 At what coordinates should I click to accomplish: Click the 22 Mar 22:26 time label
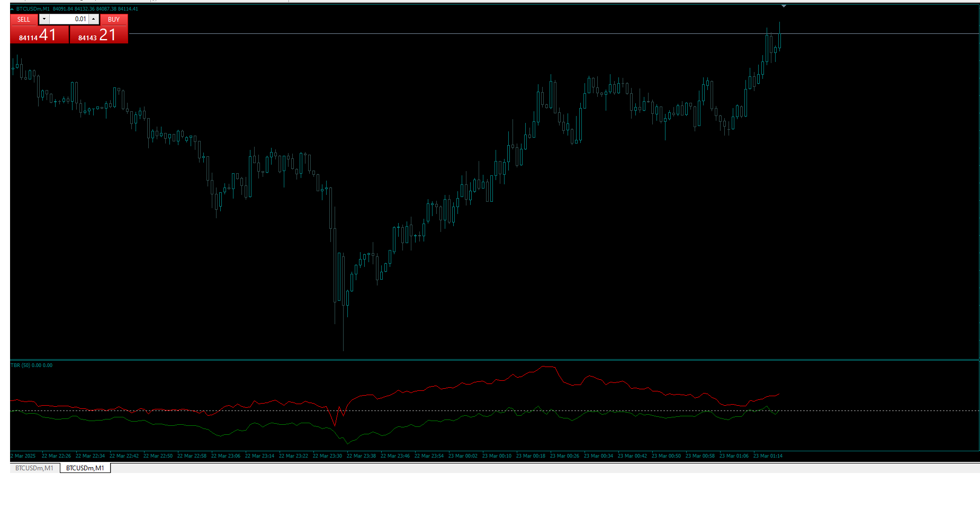(x=56, y=456)
